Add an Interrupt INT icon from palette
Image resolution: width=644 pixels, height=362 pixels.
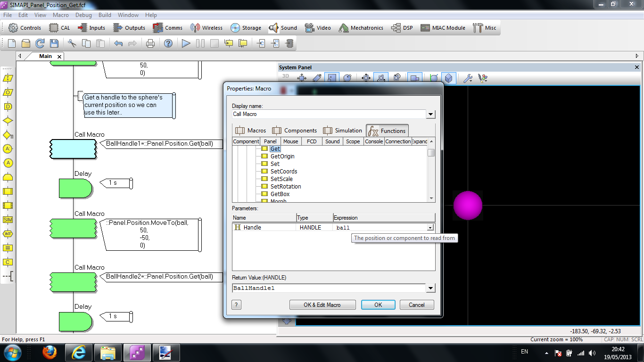[x=8, y=234]
